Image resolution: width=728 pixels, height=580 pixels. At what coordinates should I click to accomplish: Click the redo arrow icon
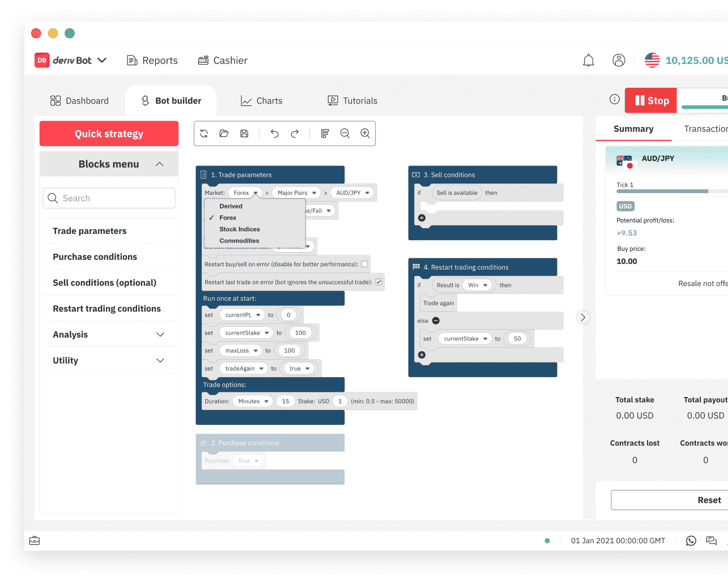[295, 134]
